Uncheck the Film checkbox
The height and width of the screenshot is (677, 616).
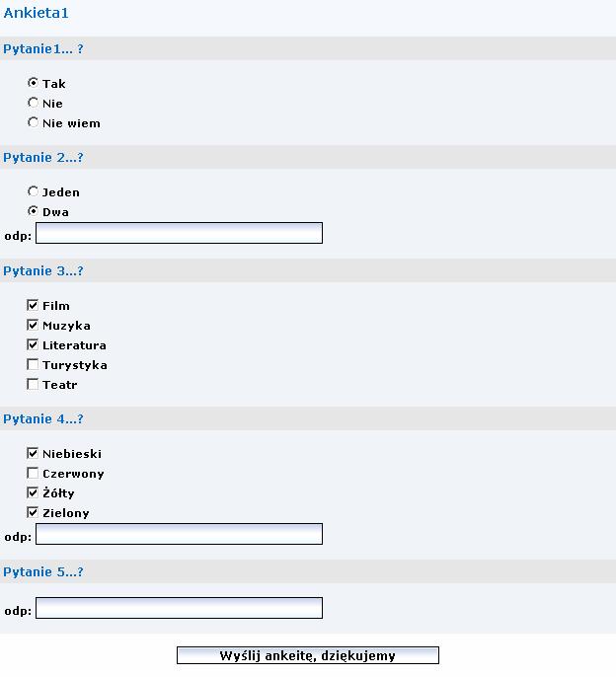click(x=33, y=305)
